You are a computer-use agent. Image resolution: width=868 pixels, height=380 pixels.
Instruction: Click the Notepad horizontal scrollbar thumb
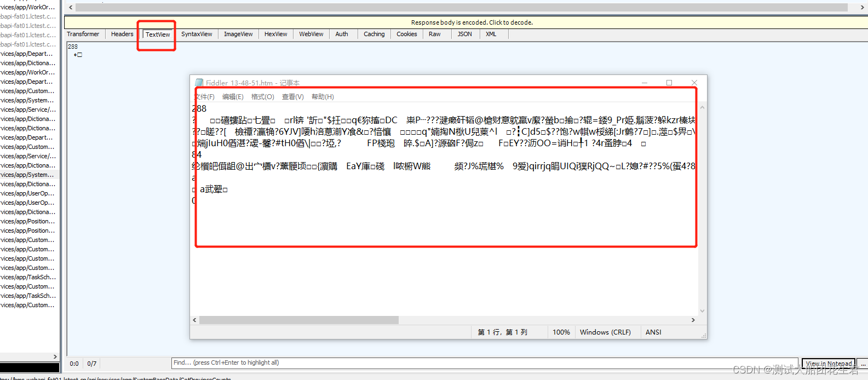point(299,320)
